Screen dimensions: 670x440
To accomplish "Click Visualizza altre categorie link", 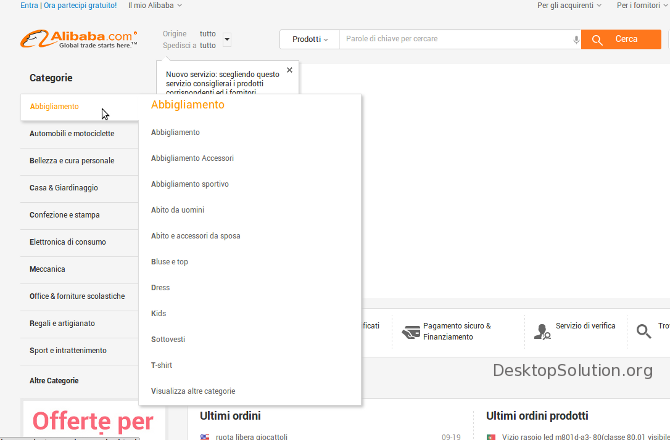I will [x=193, y=391].
